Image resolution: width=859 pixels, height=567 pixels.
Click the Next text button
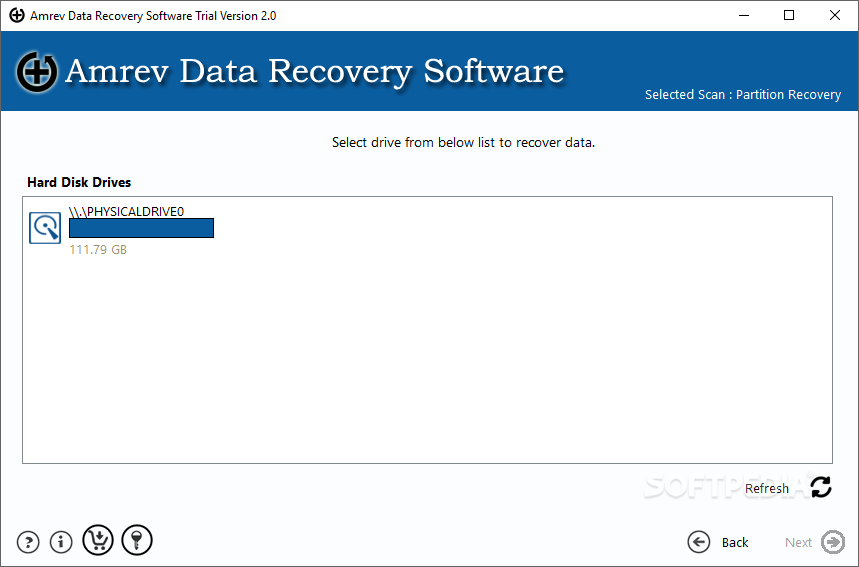(798, 542)
